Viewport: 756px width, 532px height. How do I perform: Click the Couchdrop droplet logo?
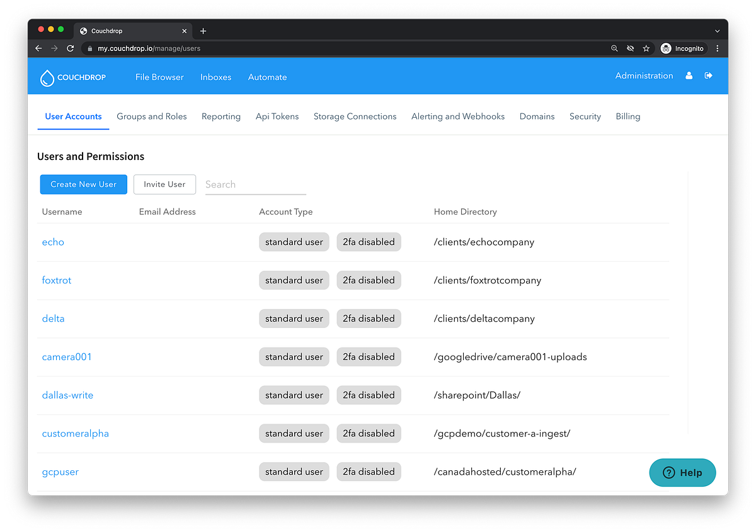point(47,77)
